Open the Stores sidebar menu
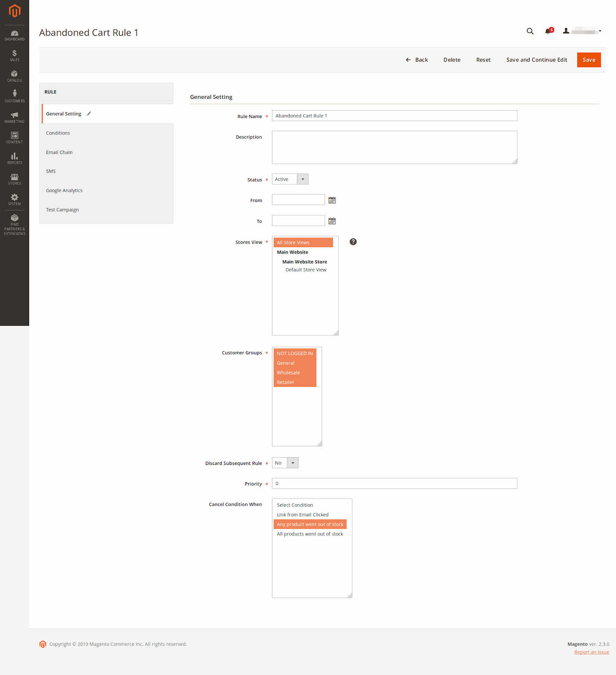Viewport: 616px width, 675px height. [14, 179]
